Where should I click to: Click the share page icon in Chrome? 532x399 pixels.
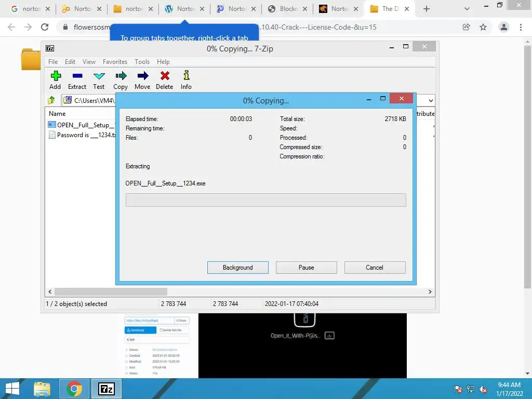coord(466,27)
